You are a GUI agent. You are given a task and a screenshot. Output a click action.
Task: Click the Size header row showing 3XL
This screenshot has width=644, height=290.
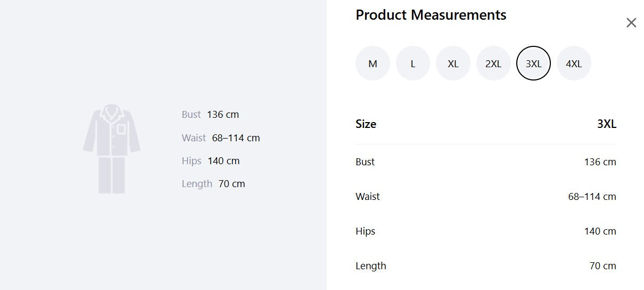pyautogui.click(x=486, y=124)
